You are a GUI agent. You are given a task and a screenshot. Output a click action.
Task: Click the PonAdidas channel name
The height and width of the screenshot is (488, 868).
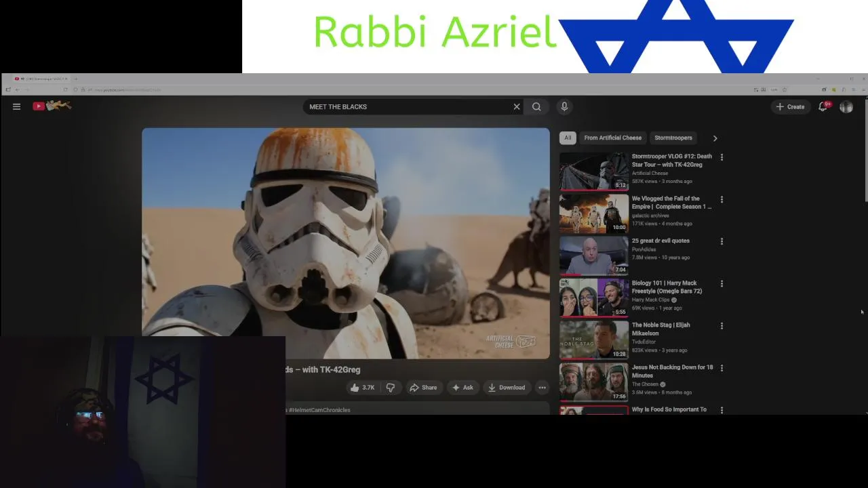(644, 249)
